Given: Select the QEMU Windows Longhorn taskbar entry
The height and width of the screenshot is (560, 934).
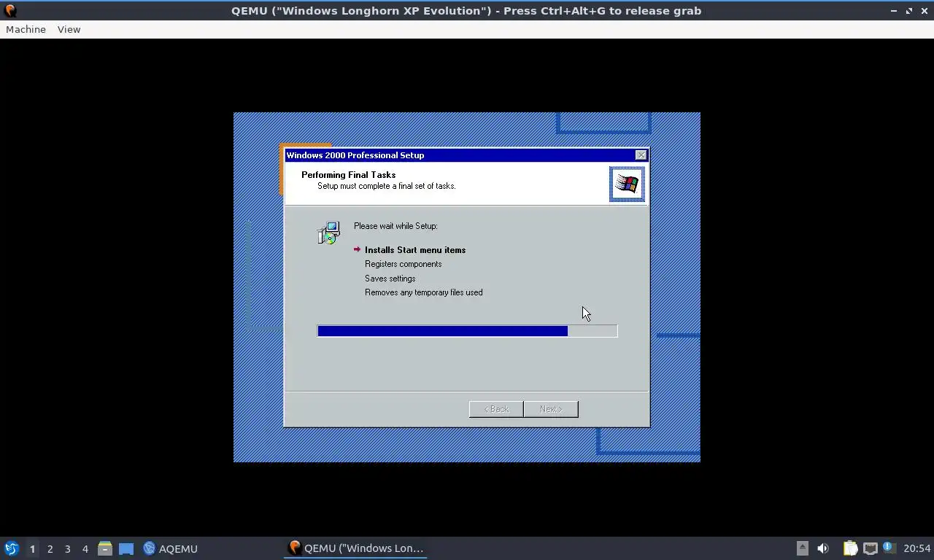Looking at the screenshot, I should [355, 548].
